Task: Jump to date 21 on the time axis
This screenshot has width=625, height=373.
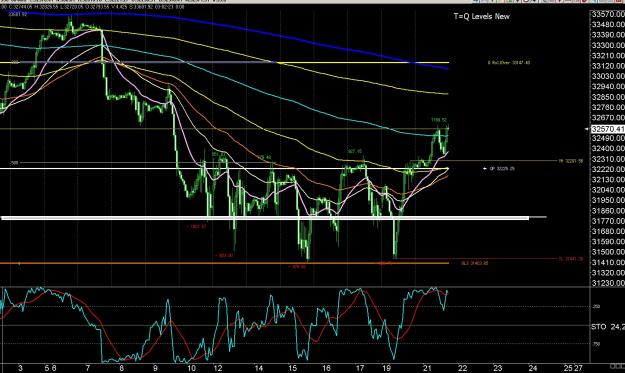Action: click(427, 368)
